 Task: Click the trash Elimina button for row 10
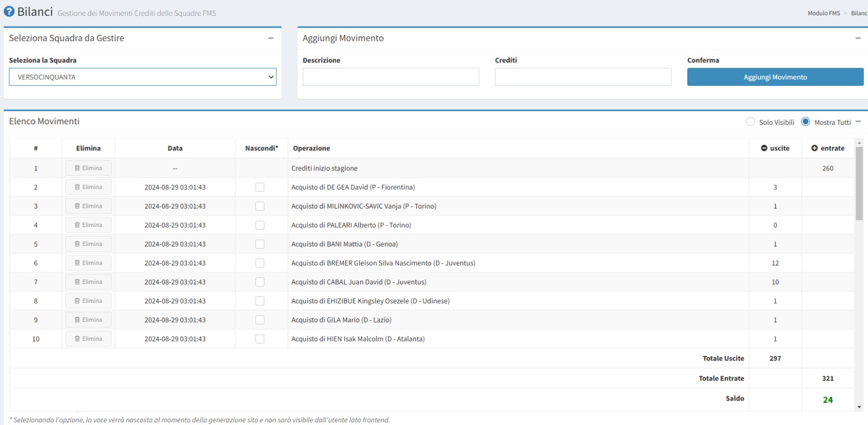click(88, 339)
